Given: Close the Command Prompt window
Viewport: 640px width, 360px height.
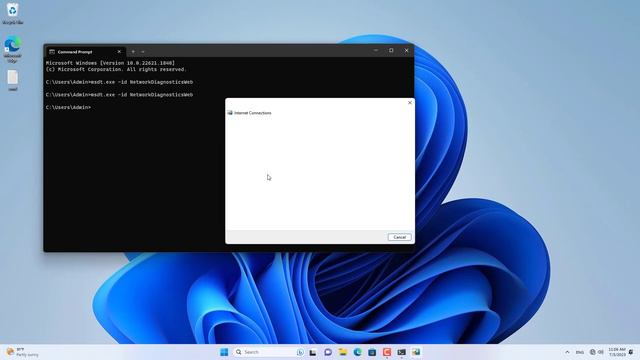Looking at the screenshot, I should pyautogui.click(x=407, y=51).
